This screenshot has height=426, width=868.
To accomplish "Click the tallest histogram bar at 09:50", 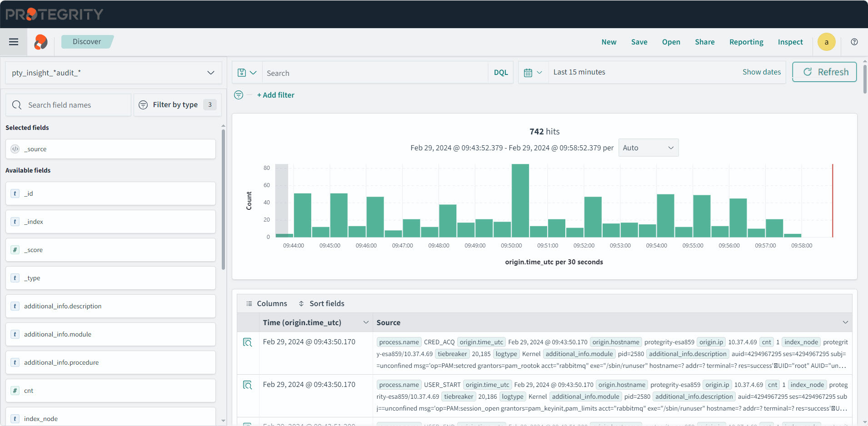I will click(x=520, y=200).
